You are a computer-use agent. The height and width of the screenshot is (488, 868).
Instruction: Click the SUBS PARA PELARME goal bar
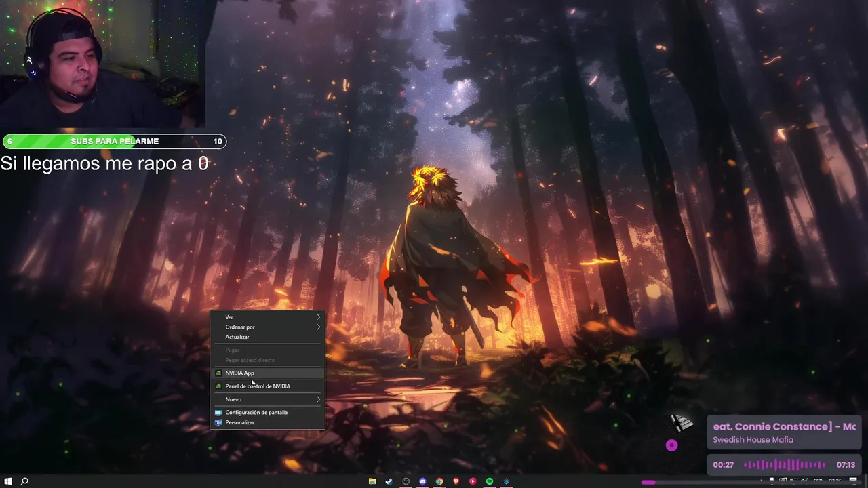coord(115,141)
